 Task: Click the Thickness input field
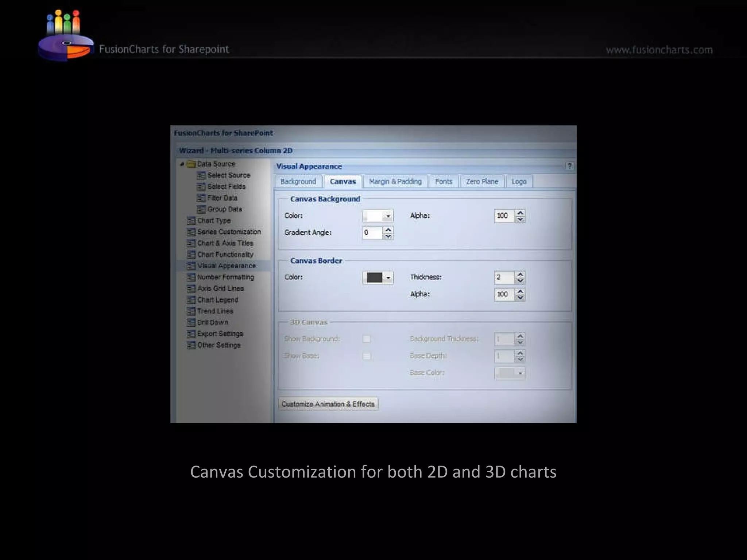tap(505, 277)
